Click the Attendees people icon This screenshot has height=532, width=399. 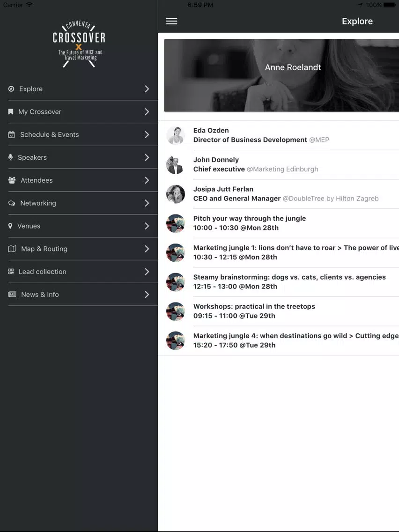click(12, 180)
